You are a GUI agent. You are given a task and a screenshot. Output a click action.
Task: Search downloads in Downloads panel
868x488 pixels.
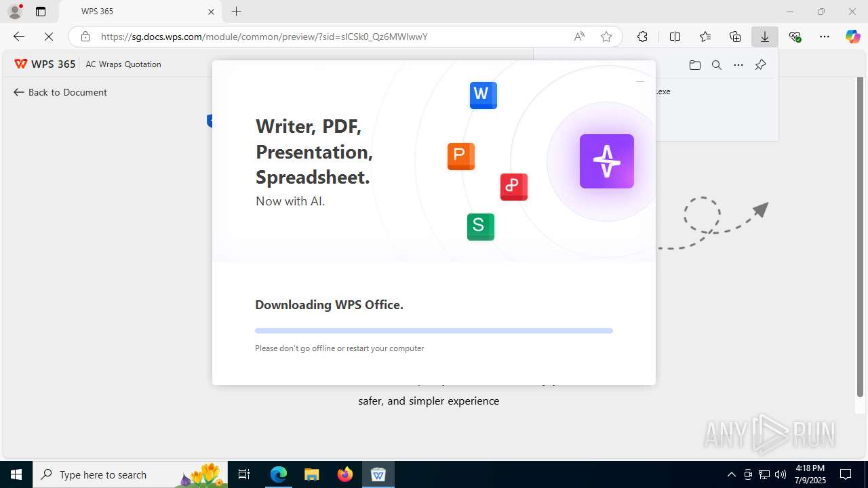(716, 65)
